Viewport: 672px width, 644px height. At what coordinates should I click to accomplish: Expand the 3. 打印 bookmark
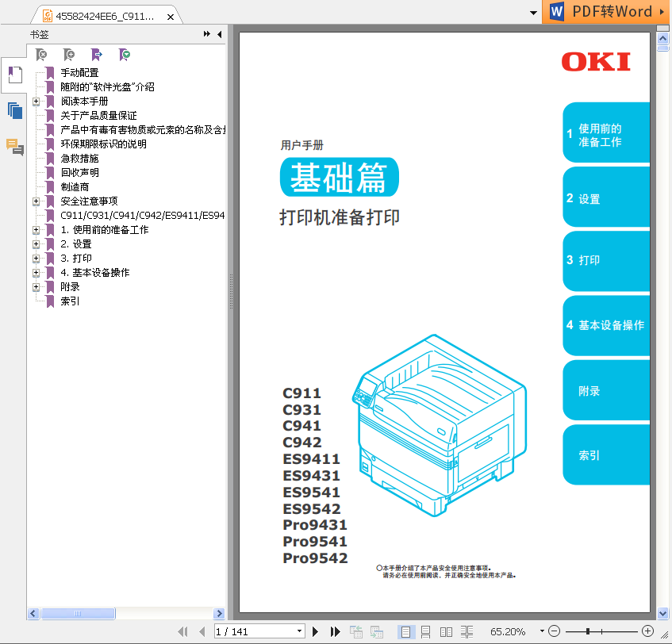coord(36,259)
